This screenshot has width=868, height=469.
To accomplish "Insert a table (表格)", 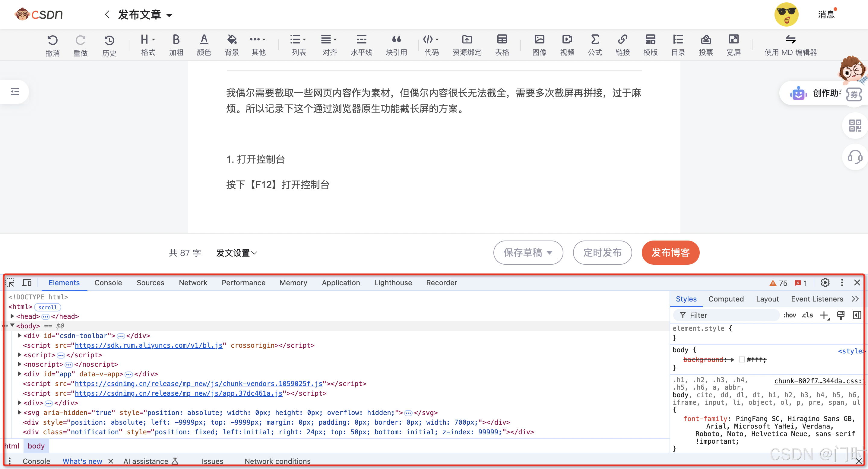I will [x=502, y=45].
